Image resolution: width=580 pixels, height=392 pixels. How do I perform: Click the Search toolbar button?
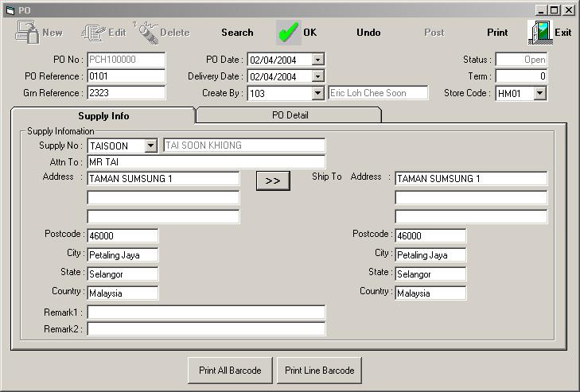pos(237,33)
